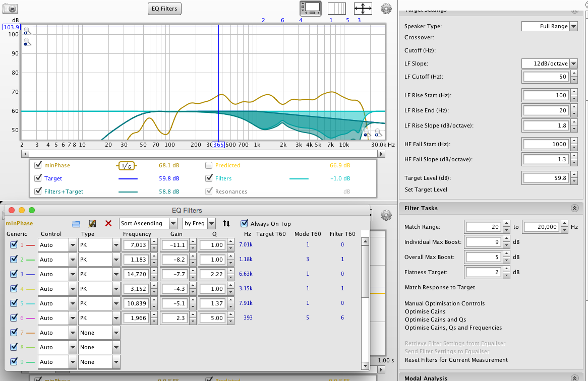
Task: Click filter marker 4 above graph
Action: pos(301,20)
